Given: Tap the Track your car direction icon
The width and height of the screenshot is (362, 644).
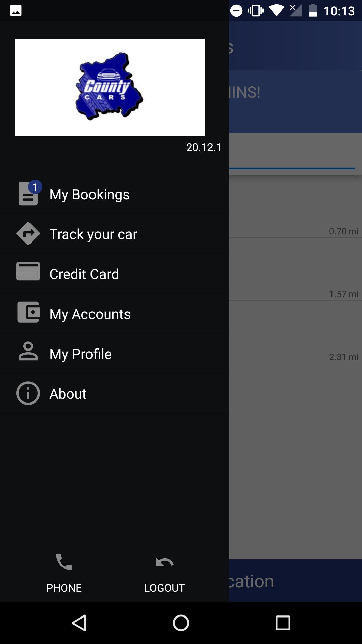Looking at the screenshot, I should coord(28,234).
